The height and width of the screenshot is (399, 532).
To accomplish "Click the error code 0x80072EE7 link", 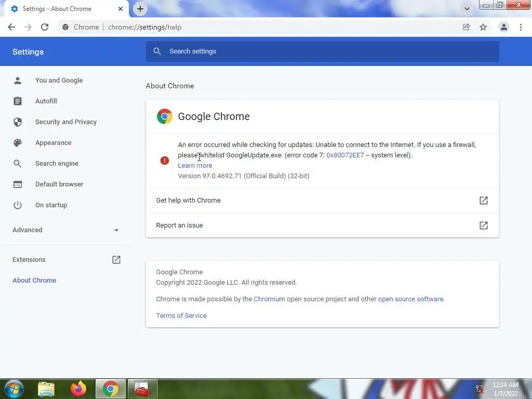I will pyautogui.click(x=345, y=155).
